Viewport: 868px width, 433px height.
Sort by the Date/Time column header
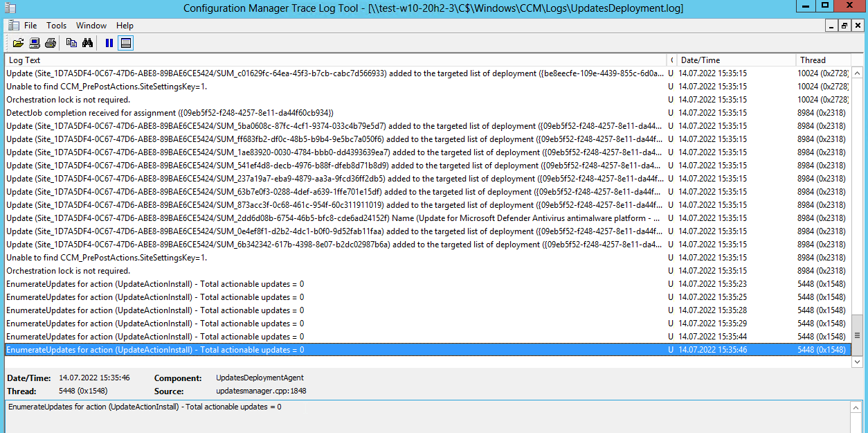pos(703,60)
